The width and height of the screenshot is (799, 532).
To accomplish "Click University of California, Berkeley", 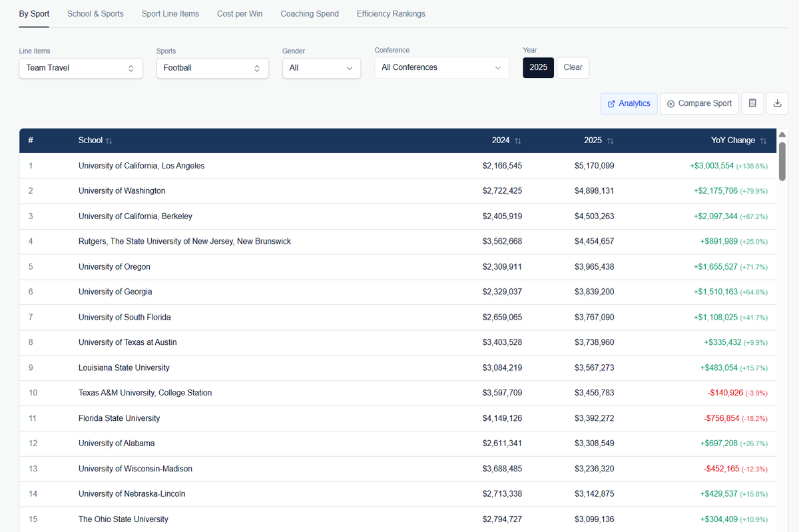I will 135,216.
